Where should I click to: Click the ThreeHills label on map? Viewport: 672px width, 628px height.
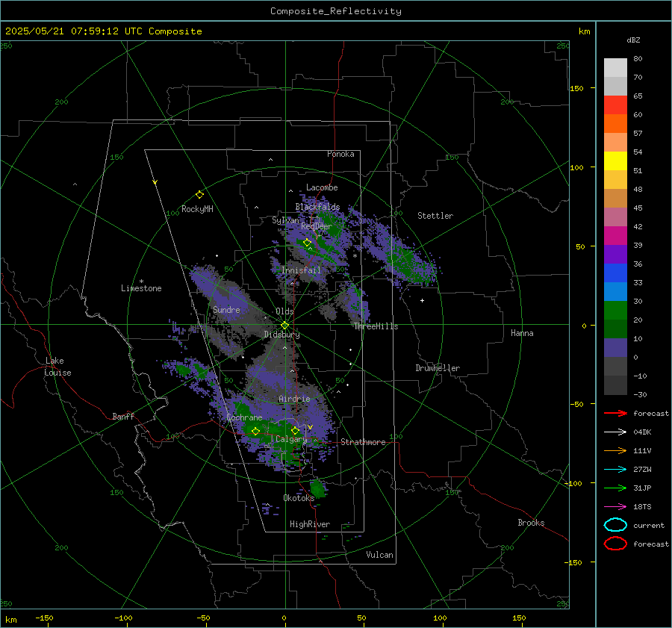(376, 326)
